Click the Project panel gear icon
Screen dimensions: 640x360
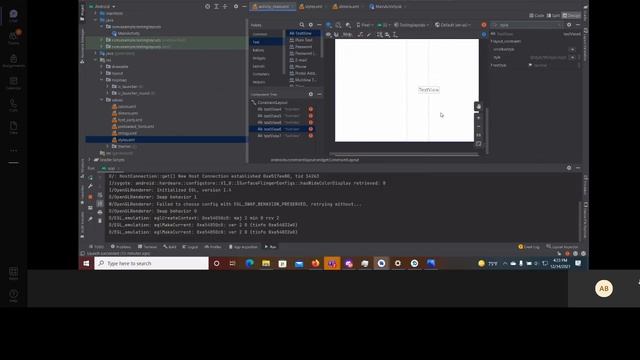[236, 7]
